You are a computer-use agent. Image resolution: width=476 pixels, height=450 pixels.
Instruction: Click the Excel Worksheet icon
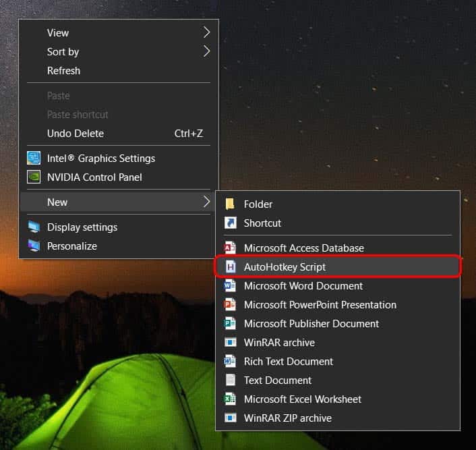[x=230, y=399]
